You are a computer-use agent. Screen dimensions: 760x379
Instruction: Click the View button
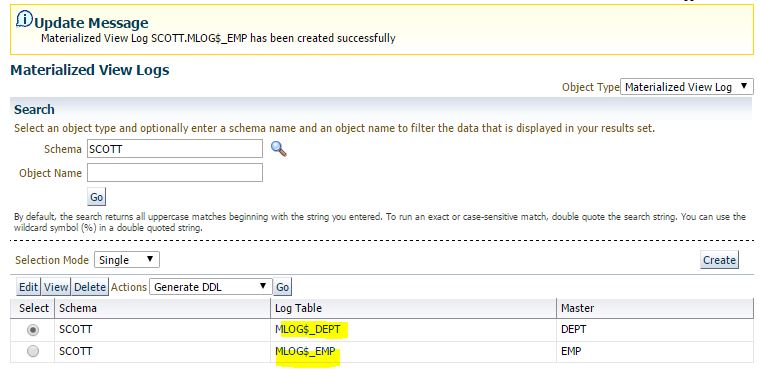(x=56, y=287)
